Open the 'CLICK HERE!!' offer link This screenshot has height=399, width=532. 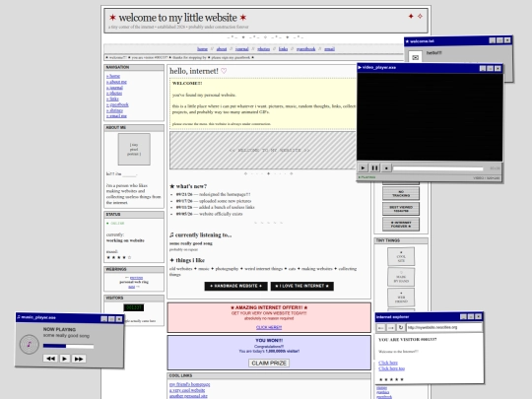(269, 327)
